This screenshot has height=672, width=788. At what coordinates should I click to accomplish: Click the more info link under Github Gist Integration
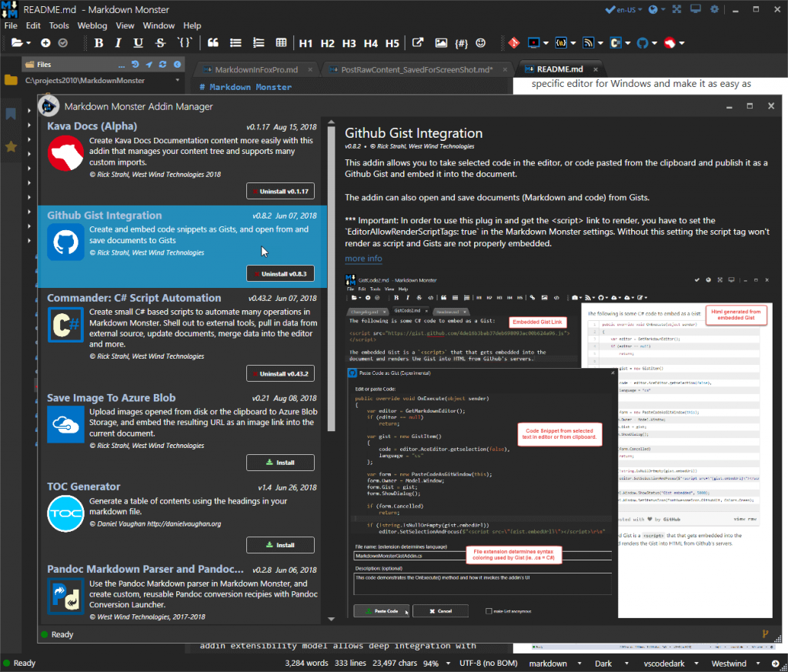pyautogui.click(x=362, y=259)
